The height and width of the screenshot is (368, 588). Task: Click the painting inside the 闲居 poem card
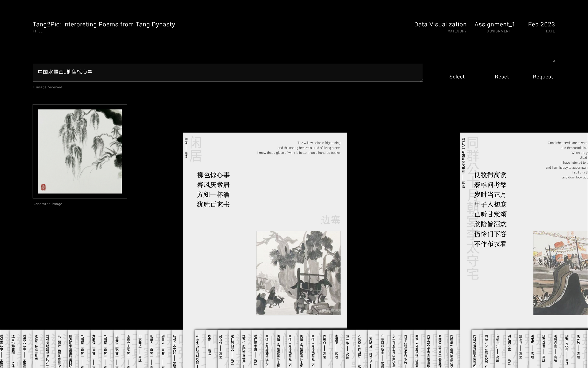pyautogui.click(x=298, y=273)
